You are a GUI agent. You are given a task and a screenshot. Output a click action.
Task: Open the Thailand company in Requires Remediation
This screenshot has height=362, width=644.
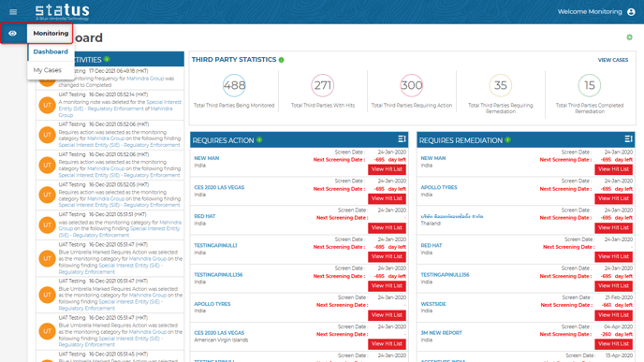tap(452, 216)
